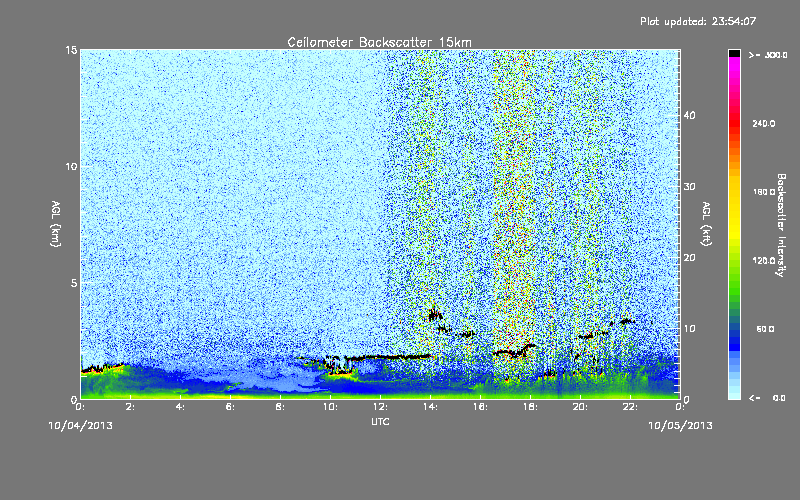Click the start date label 10/04/2013
The image size is (800, 500).
coord(81,426)
